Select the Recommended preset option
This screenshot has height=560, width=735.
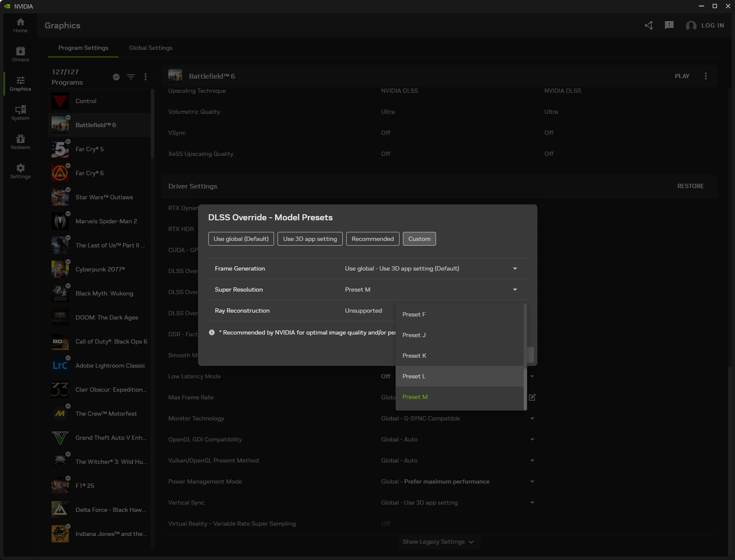point(372,239)
